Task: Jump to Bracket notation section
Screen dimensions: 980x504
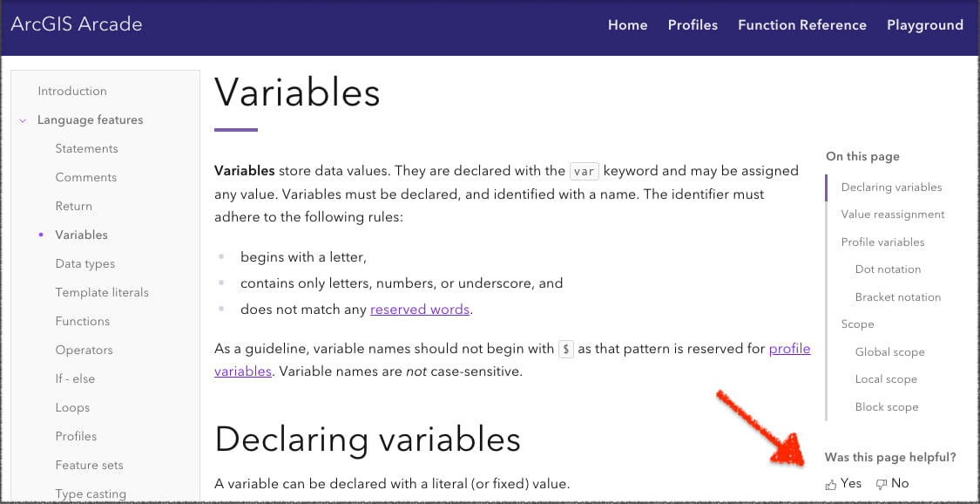Action: (x=898, y=296)
